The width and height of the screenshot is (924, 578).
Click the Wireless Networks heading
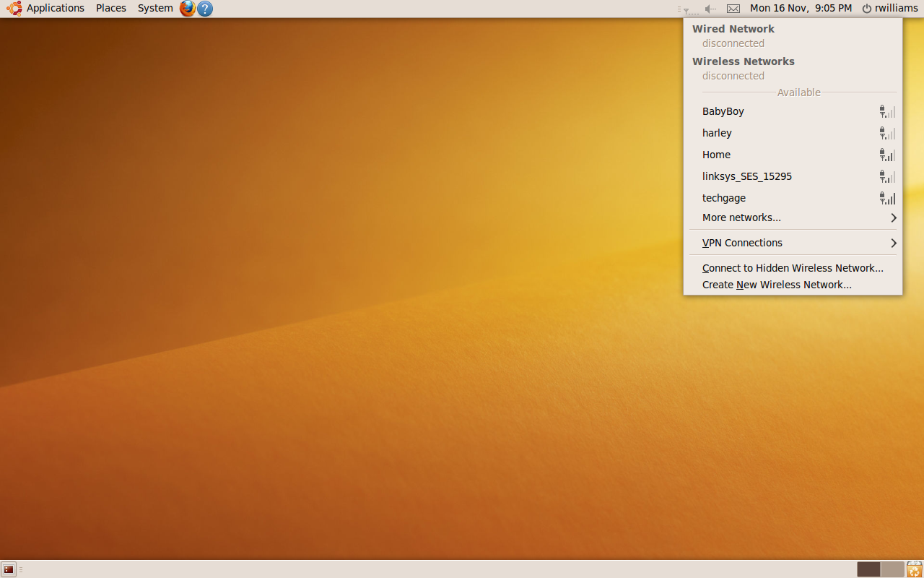(744, 61)
